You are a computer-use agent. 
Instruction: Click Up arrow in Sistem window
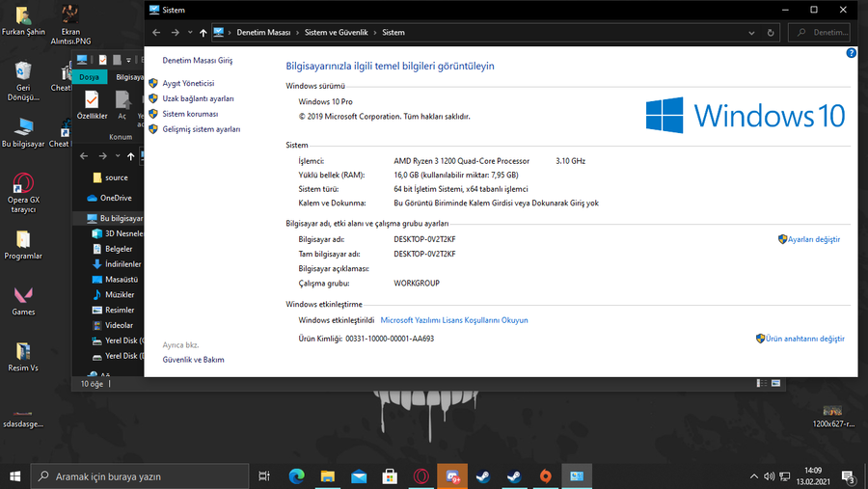[x=203, y=33]
